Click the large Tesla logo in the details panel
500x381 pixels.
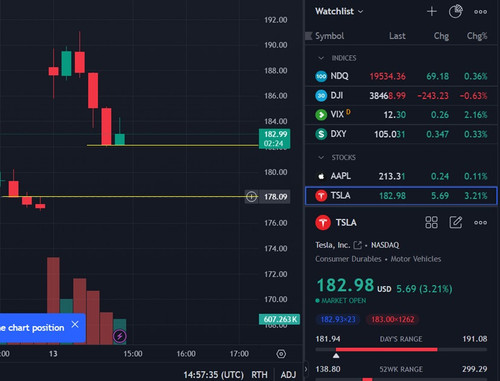coord(323,223)
